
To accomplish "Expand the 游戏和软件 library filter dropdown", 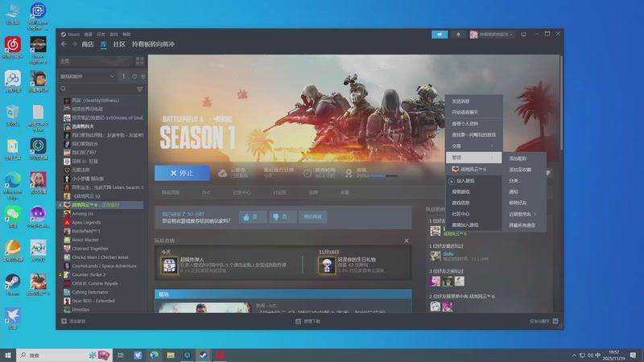I will pos(87,76).
